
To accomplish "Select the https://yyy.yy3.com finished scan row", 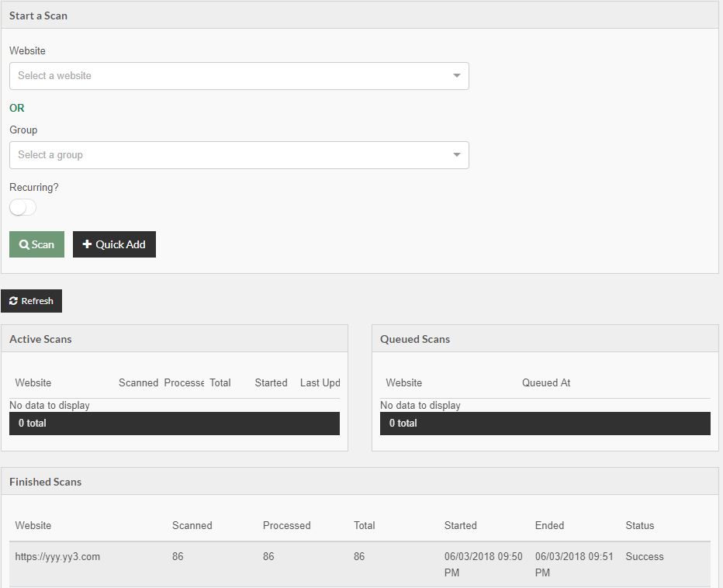I will click(x=360, y=565).
